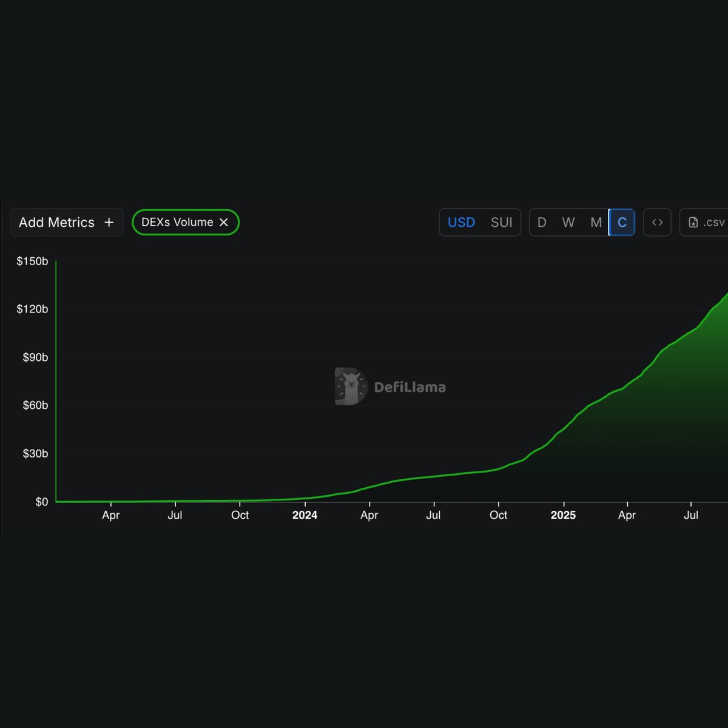Click the $120b y-axis label
728x728 pixels.
point(32,309)
